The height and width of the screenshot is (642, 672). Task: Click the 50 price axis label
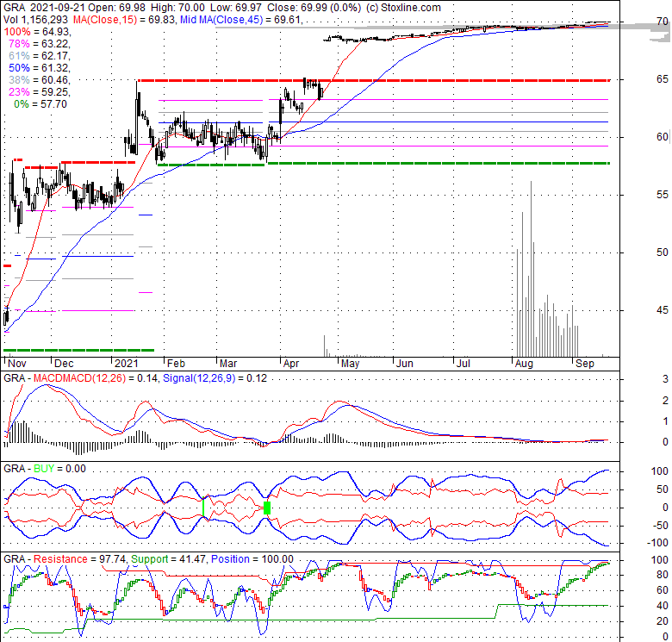pos(663,252)
